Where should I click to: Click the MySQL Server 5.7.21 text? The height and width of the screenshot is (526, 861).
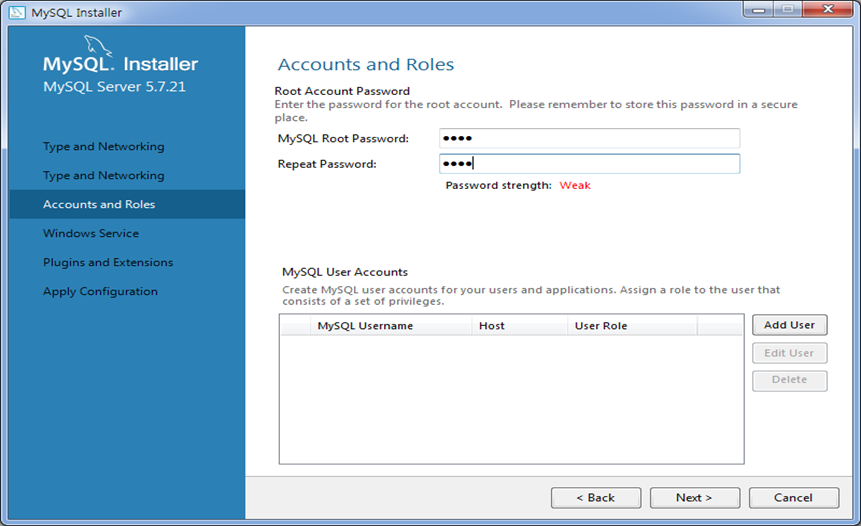pyautogui.click(x=114, y=87)
